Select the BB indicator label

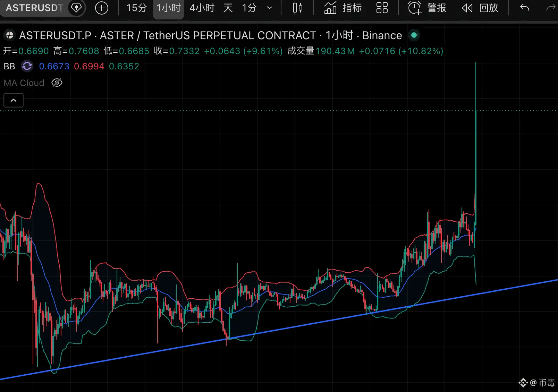pos(9,66)
